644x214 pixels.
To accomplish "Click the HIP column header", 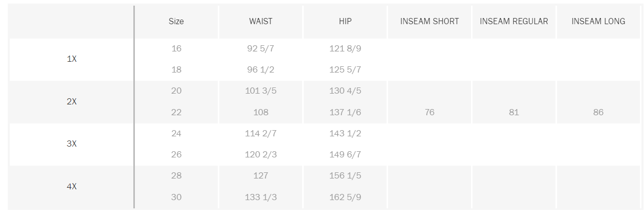I will [x=345, y=22].
